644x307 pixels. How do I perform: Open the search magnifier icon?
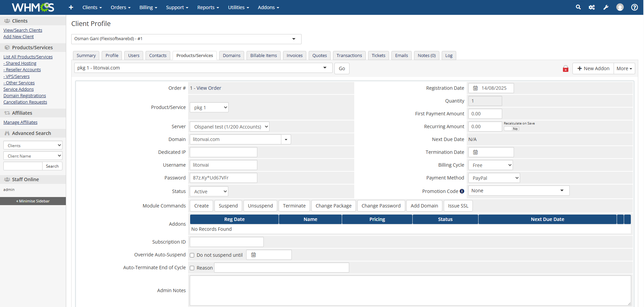pyautogui.click(x=578, y=7)
